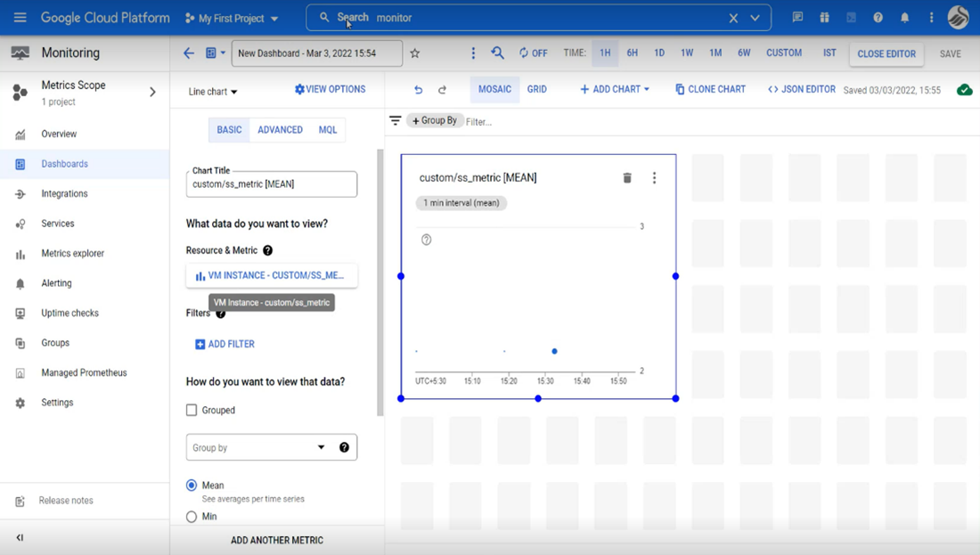Open the three-dot settings menu in top bar
This screenshot has width=980, height=555.
[931, 18]
